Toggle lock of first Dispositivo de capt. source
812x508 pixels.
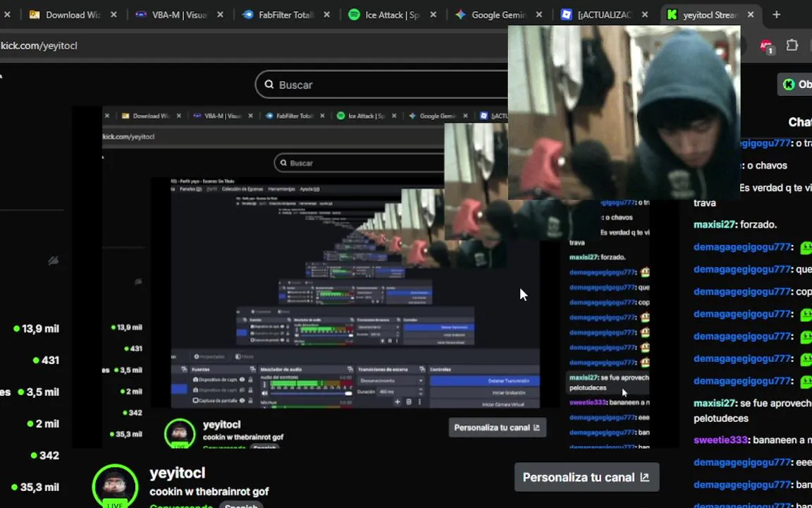[251, 380]
